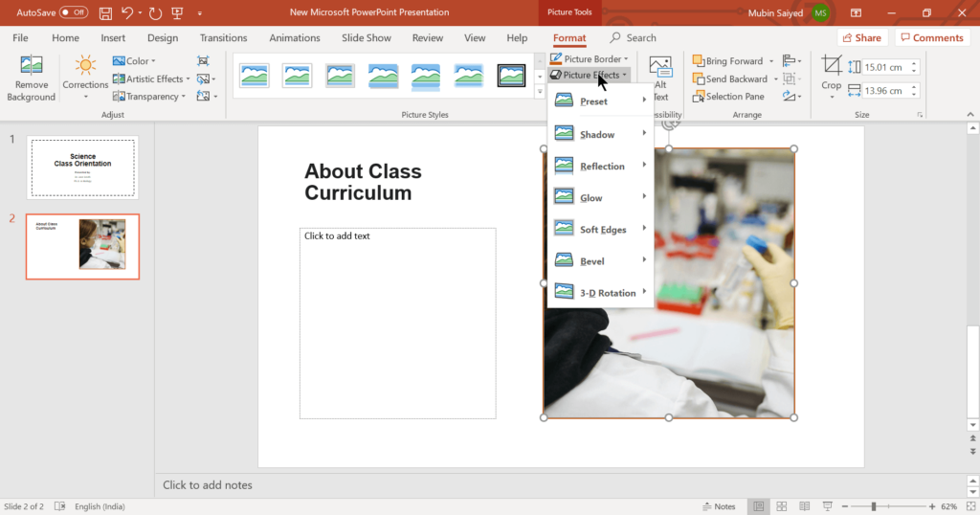Image resolution: width=980 pixels, height=515 pixels.
Task: Click the Undo arrow icon
Action: click(127, 12)
